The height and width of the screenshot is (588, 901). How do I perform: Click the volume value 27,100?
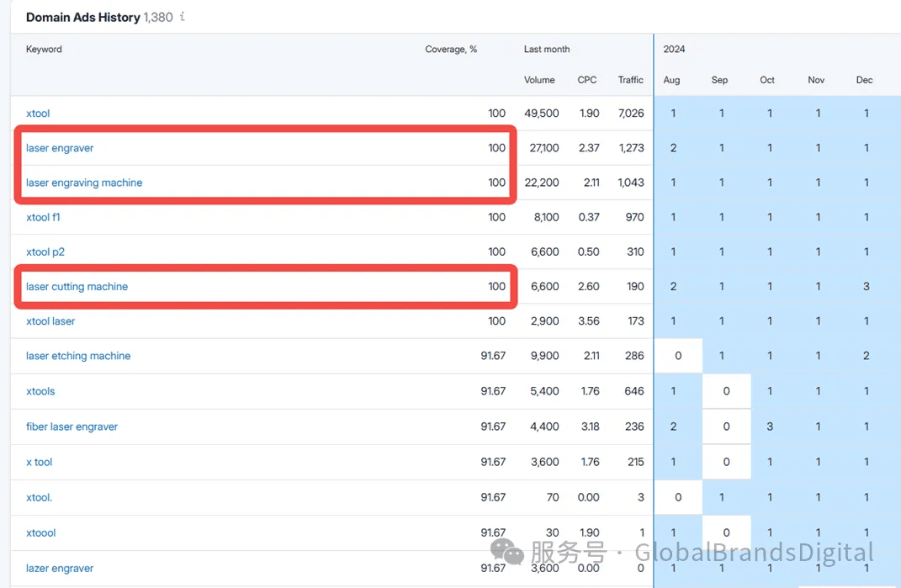pos(544,148)
